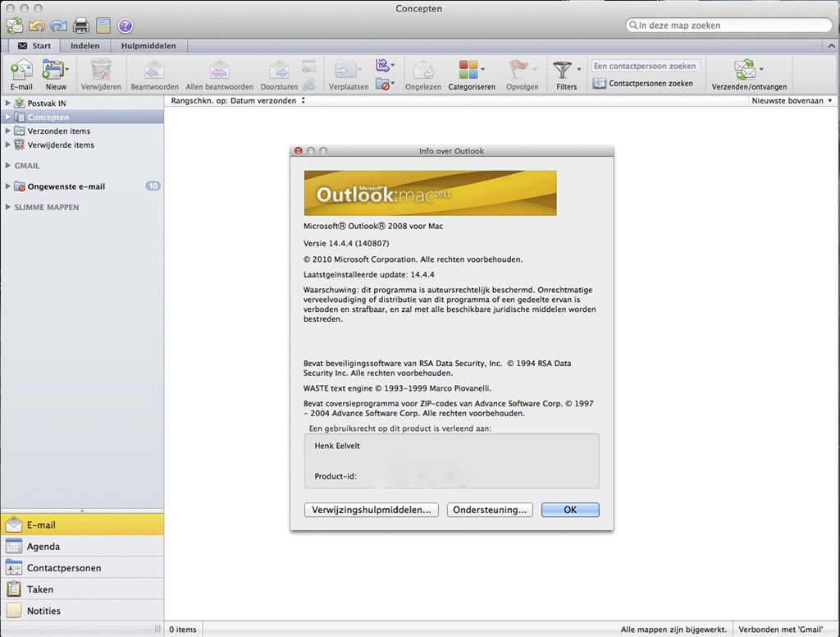Viewport: 840px width, 637px height.
Task: Click the Undo arrow icon
Action: [x=36, y=25]
